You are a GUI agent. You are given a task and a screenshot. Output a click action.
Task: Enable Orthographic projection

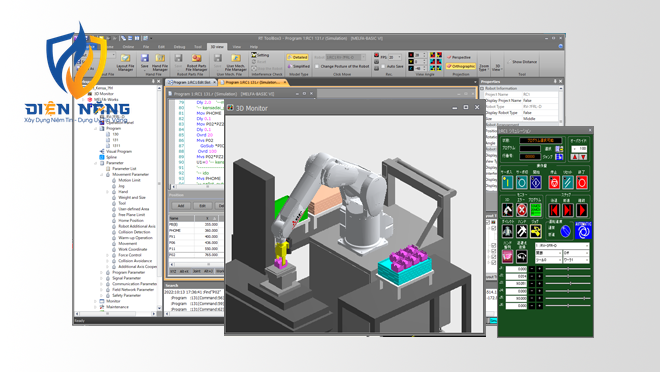point(460,66)
